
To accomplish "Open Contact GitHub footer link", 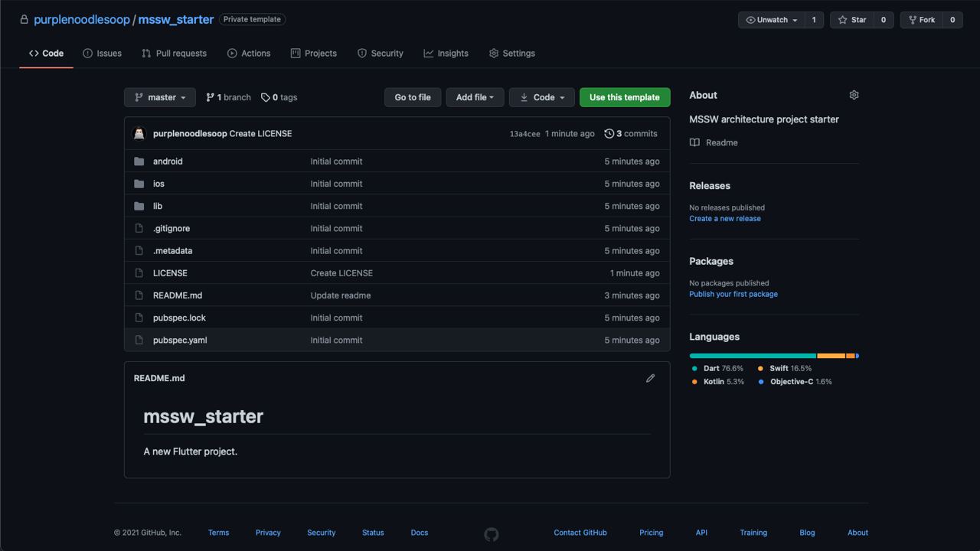I will coord(580,533).
